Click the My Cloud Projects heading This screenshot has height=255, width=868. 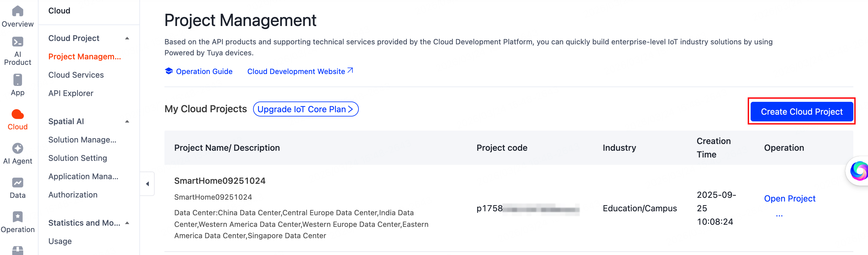[x=206, y=109]
